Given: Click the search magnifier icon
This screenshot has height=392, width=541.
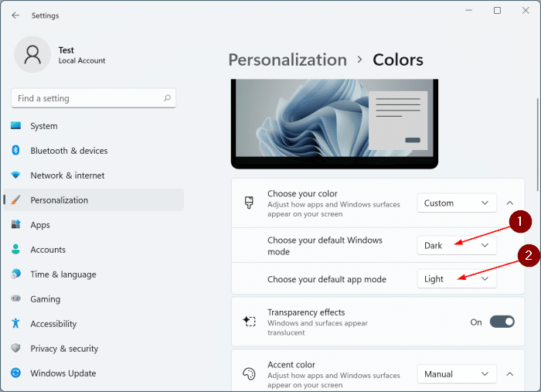Looking at the screenshot, I should pos(167,98).
